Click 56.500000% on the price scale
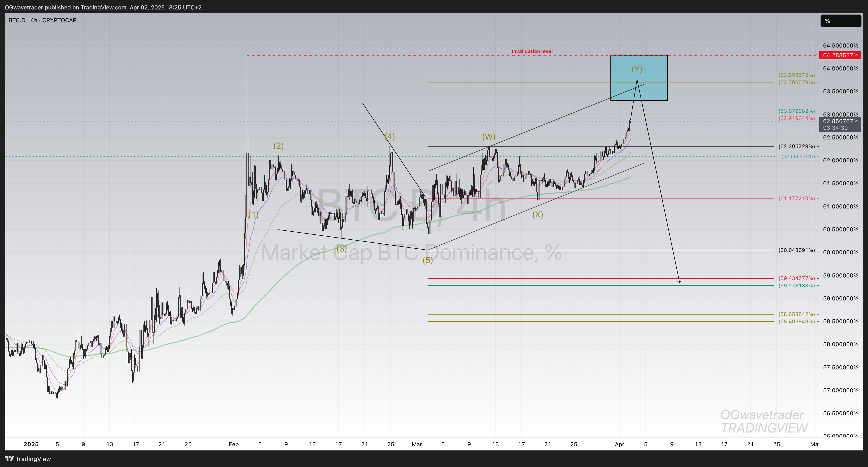This screenshot has height=467, width=868. pos(840,413)
